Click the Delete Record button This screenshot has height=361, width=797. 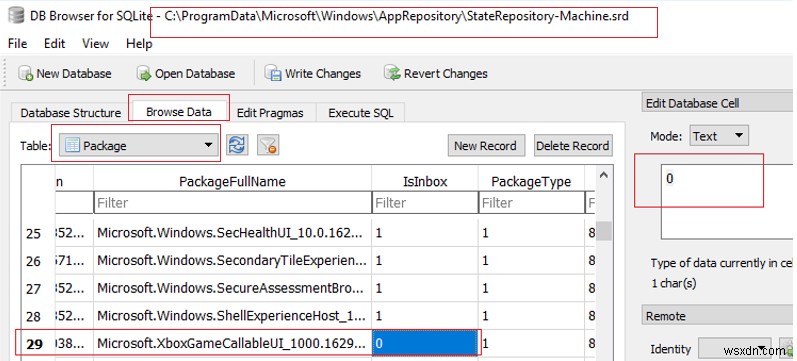pyautogui.click(x=573, y=146)
